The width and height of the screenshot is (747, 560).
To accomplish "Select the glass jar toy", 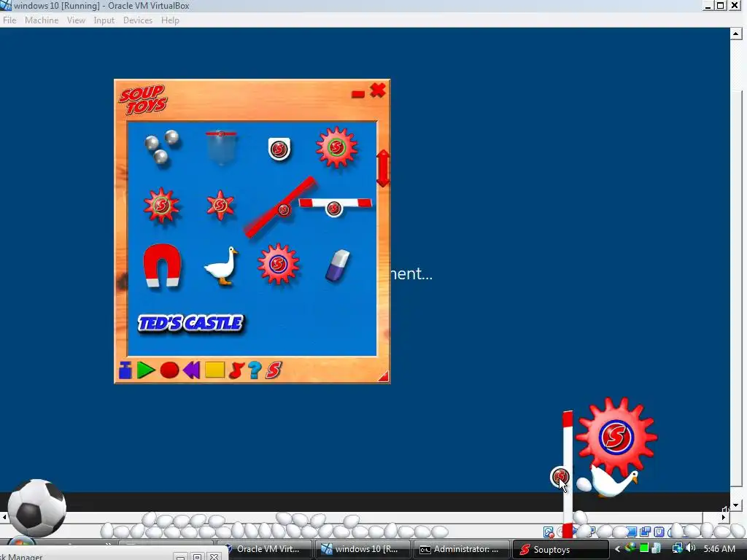I will tap(221, 147).
